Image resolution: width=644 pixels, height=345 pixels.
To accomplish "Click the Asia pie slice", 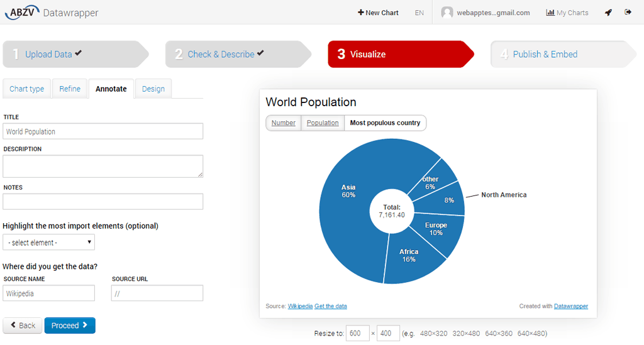I will 348,191.
